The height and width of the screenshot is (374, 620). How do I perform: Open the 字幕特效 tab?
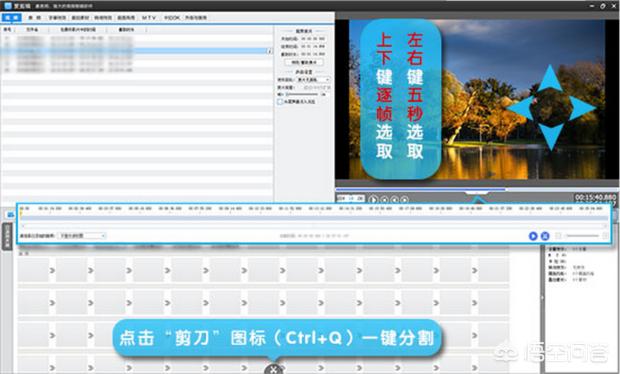[58, 17]
